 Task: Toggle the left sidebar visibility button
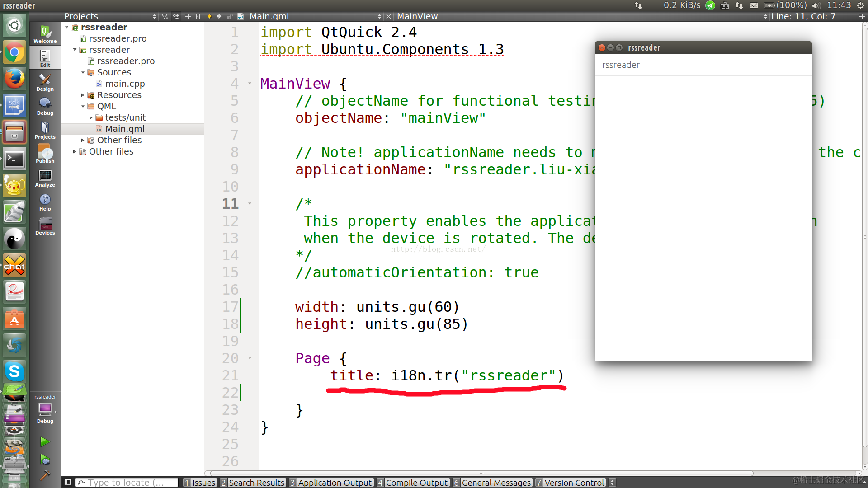[x=68, y=482]
